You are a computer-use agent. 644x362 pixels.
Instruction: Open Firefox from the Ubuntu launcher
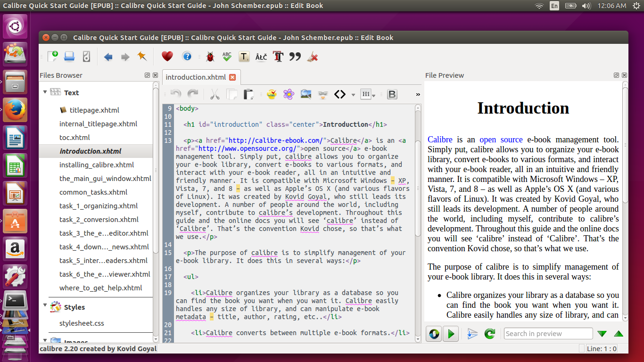15,111
